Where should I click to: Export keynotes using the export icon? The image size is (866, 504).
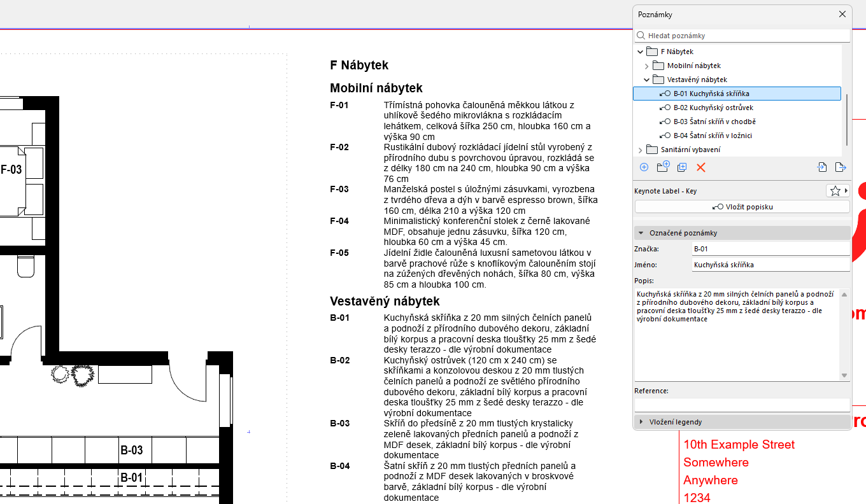pyautogui.click(x=840, y=167)
